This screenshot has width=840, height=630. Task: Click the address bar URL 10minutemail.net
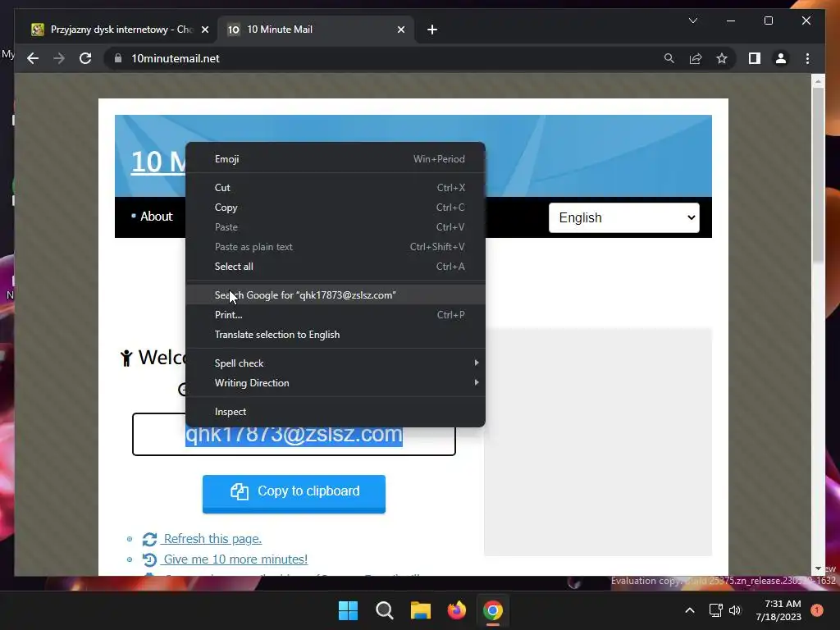click(176, 58)
